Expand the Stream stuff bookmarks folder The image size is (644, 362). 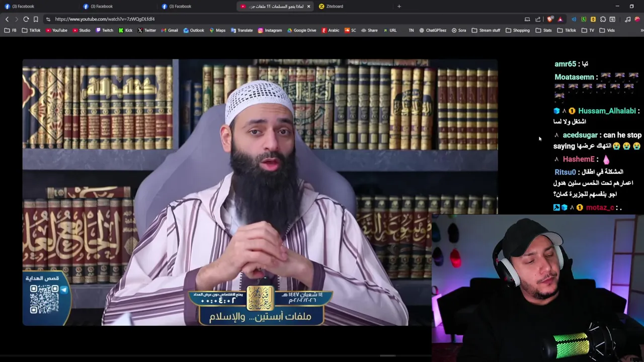tap(486, 30)
